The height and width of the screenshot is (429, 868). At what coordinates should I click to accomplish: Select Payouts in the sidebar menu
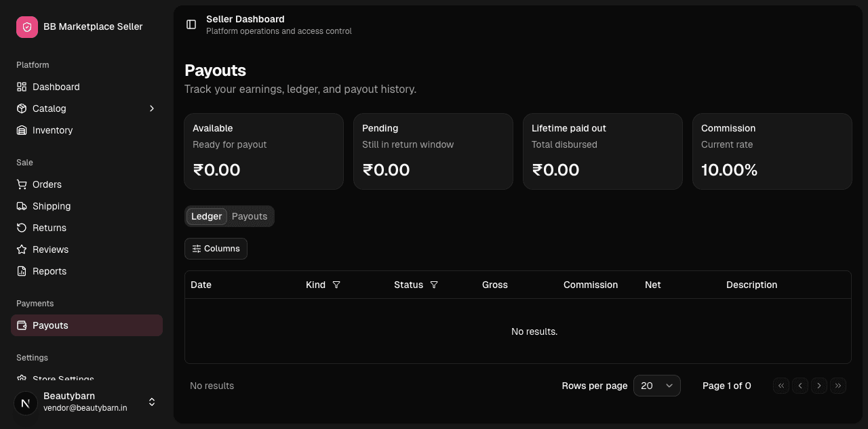(87, 325)
